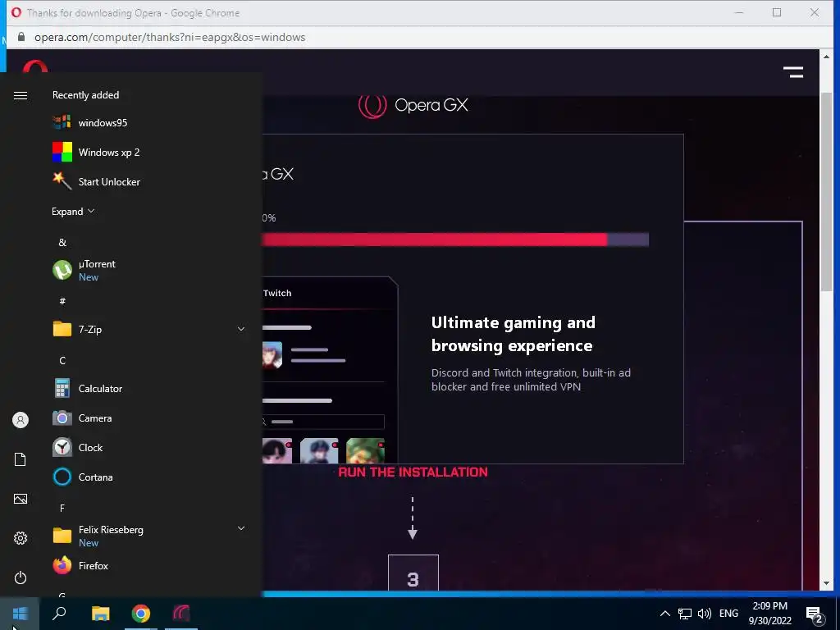This screenshot has width=840, height=630.
Task: Open taskbar Search
Action: click(59, 614)
